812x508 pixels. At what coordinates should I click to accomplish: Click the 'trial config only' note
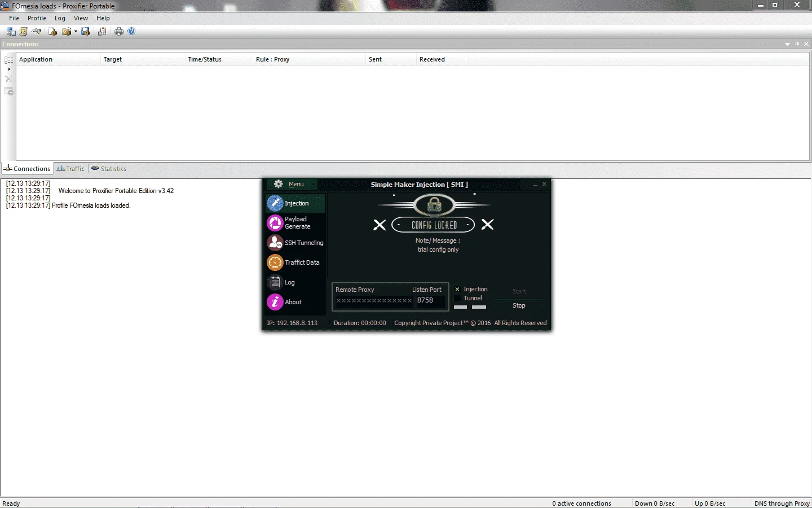point(438,249)
